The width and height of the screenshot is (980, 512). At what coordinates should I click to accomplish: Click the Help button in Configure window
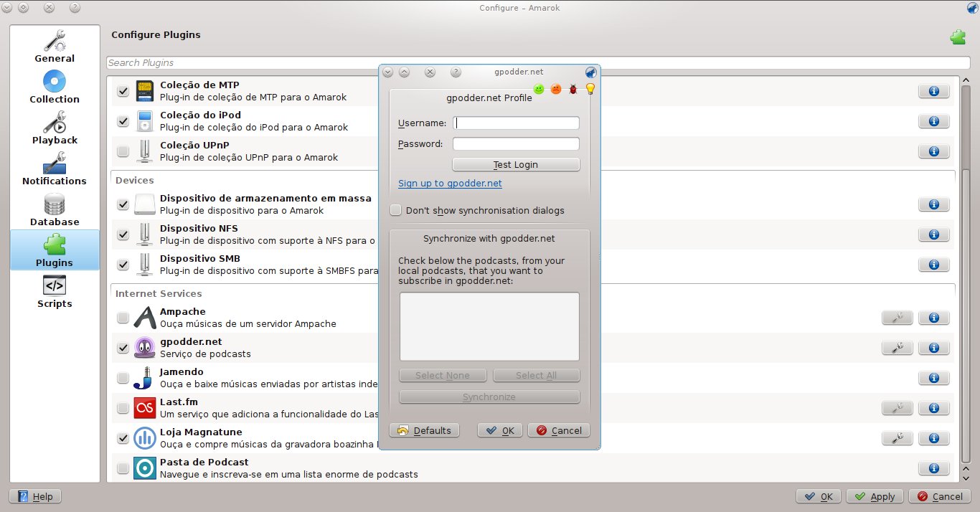click(35, 496)
